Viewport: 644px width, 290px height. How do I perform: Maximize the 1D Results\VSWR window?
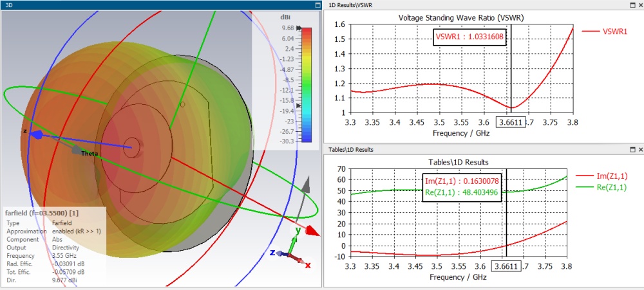[x=633, y=5]
